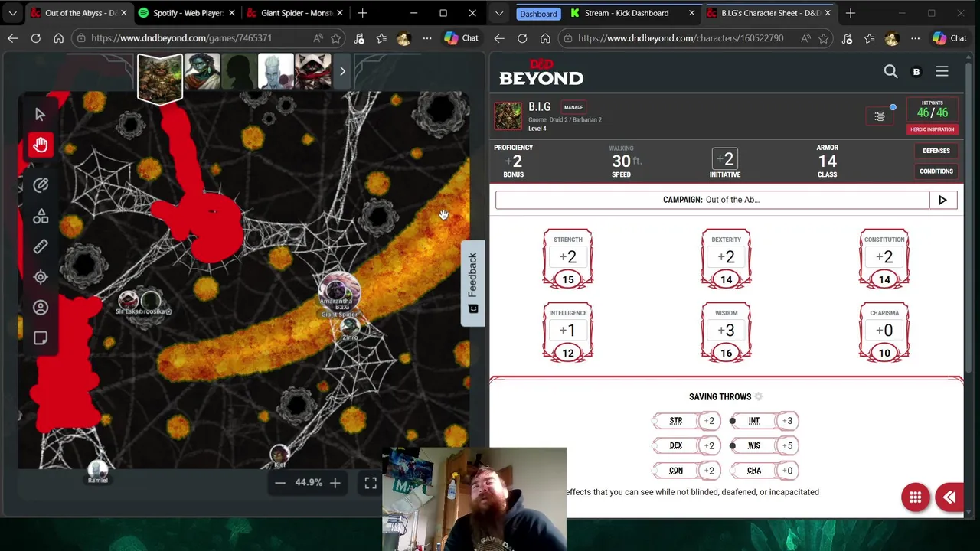
Task: Favorite the character sheet page star
Action: tap(824, 38)
